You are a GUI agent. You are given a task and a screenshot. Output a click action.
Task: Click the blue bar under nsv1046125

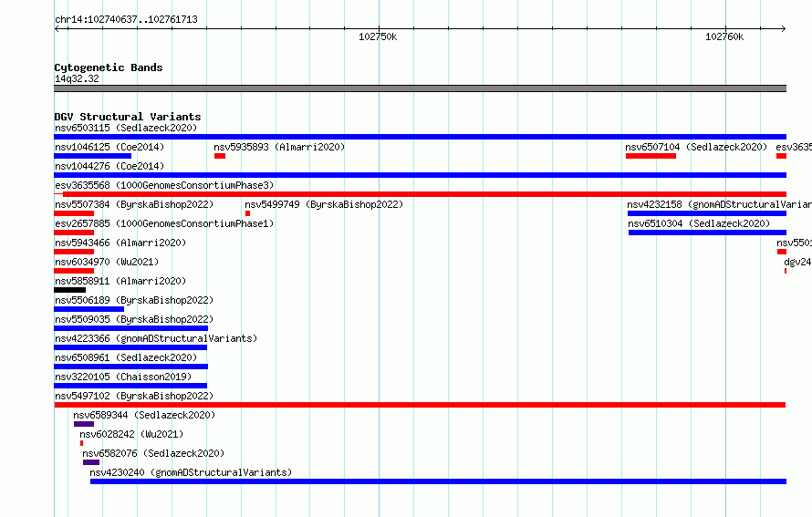[93, 156]
